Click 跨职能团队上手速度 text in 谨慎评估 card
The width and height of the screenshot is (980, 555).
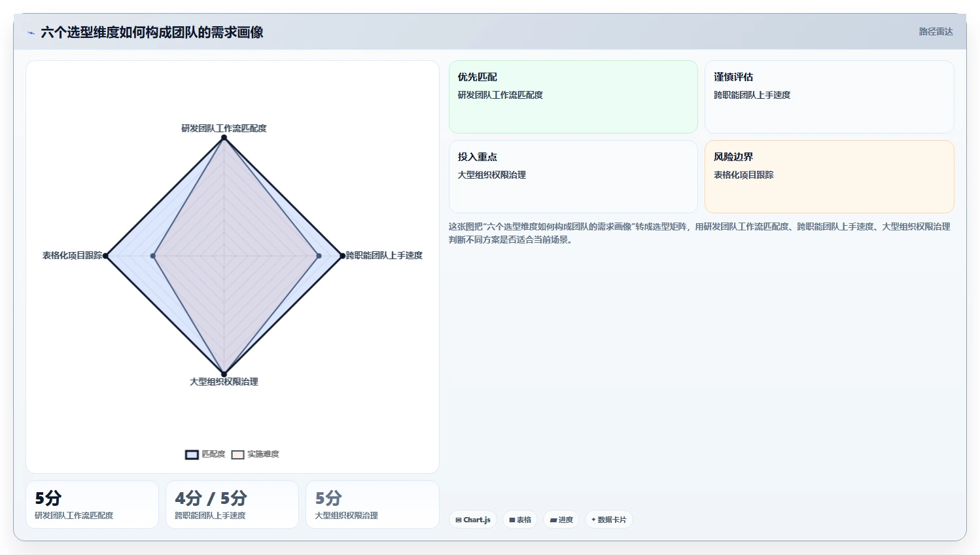point(752,95)
